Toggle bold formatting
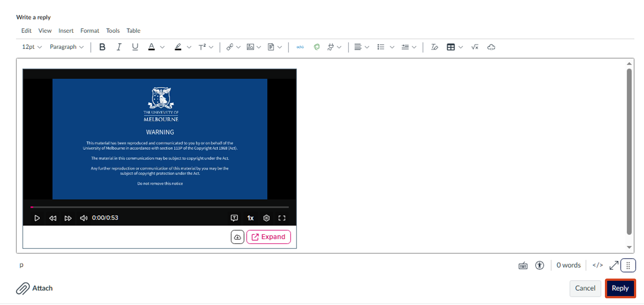 102,47
